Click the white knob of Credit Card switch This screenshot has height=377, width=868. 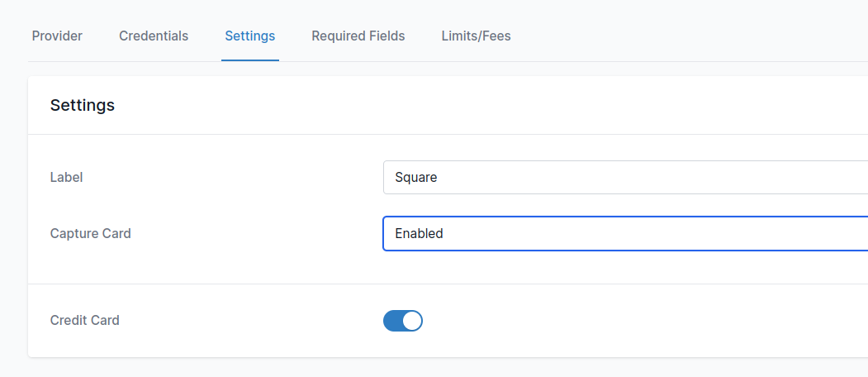(x=412, y=321)
